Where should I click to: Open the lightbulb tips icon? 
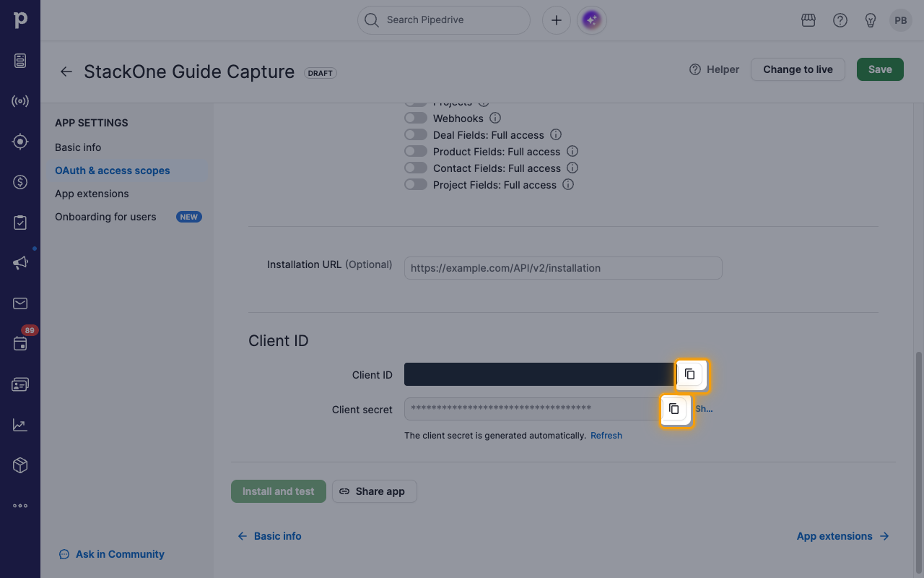click(871, 20)
